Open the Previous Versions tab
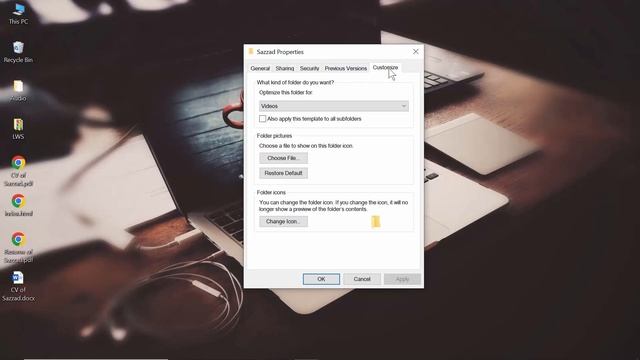 pos(346,68)
